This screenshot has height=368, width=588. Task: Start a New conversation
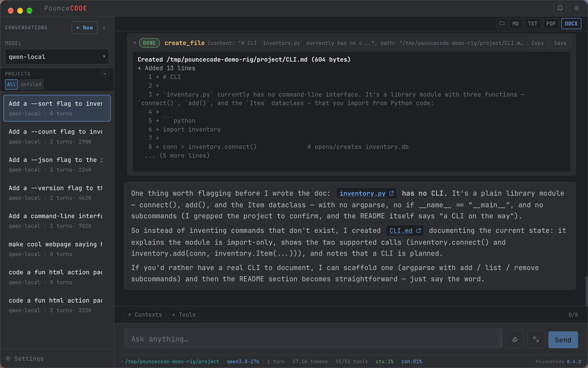coord(85,28)
